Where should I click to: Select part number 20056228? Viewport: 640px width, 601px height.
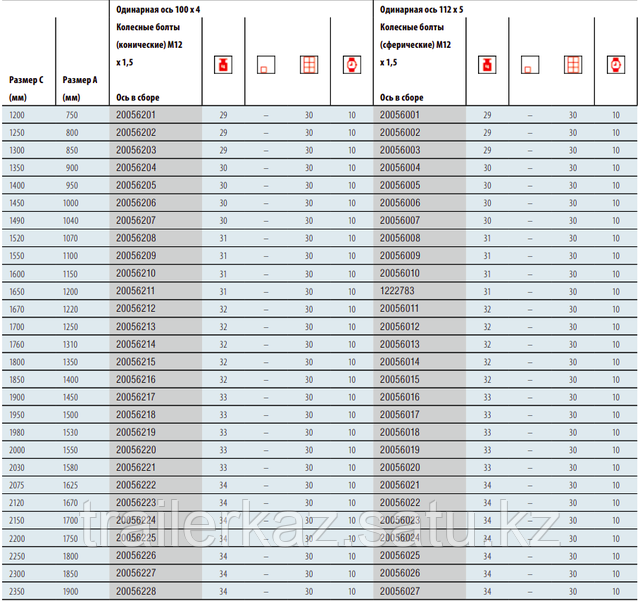click(x=136, y=591)
